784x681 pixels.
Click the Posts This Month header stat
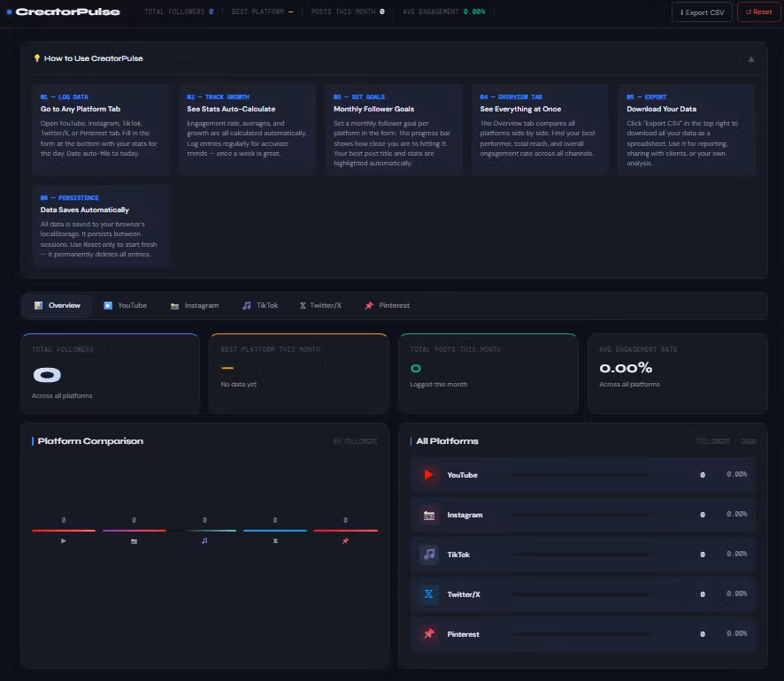coord(348,11)
